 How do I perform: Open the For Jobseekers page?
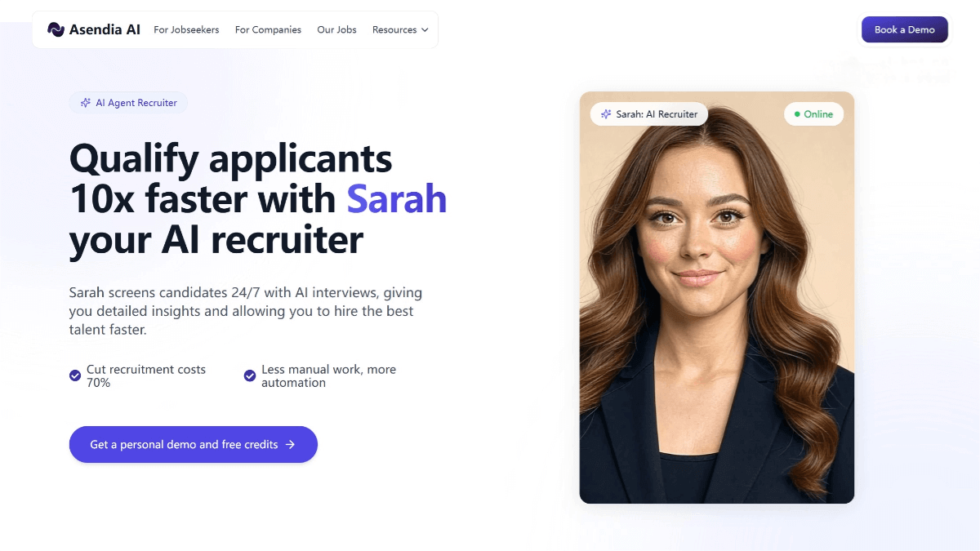[x=186, y=30]
